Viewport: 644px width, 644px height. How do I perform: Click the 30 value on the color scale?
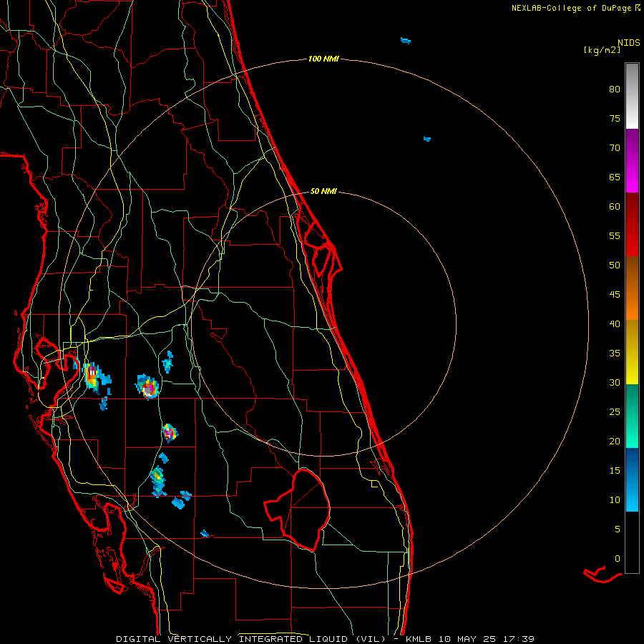coord(615,383)
